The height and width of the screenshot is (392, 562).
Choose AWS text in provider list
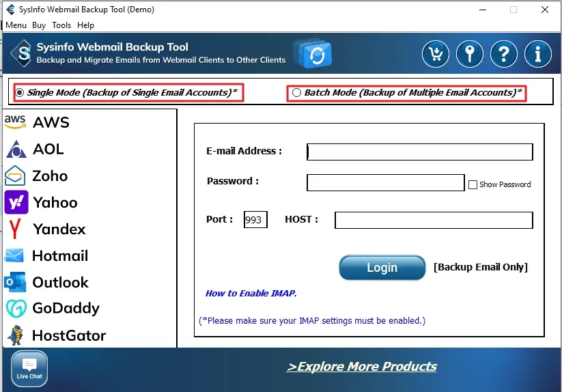tap(51, 122)
